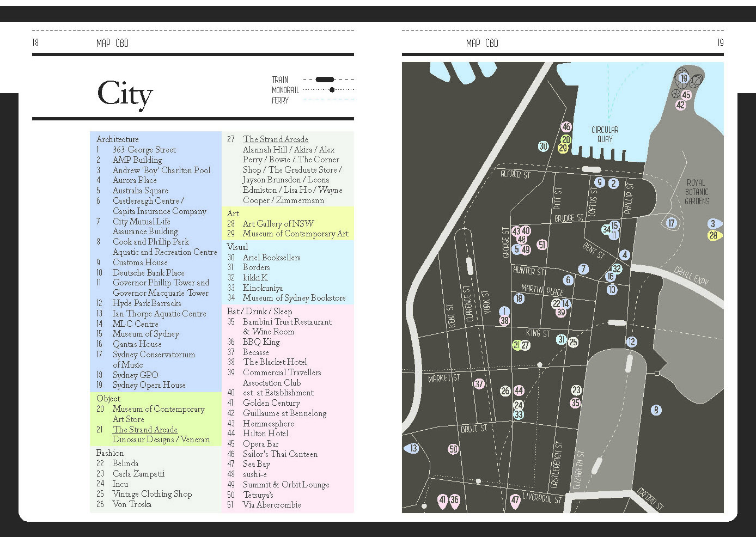Click map marker 8 on the map
Viewport: 756px width, 543px height.
[x=656, y=410]
